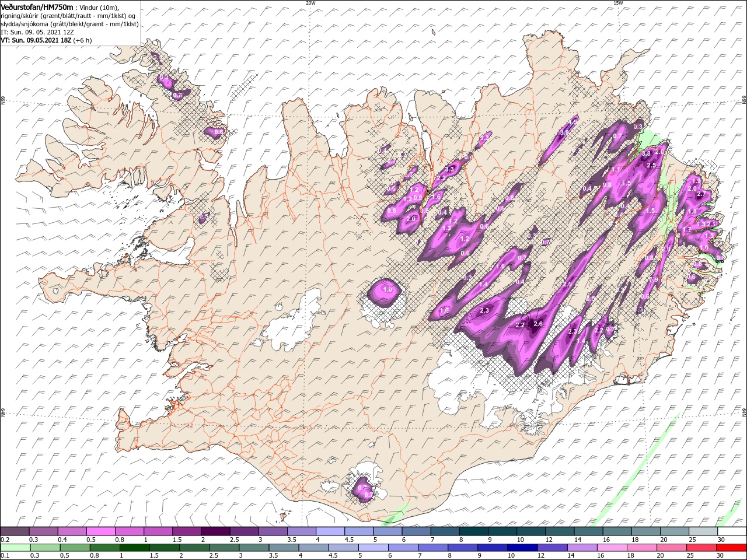
Task: Select the darkest green 1–1.5 bottom legend swatch
Action: pos(134,548)
